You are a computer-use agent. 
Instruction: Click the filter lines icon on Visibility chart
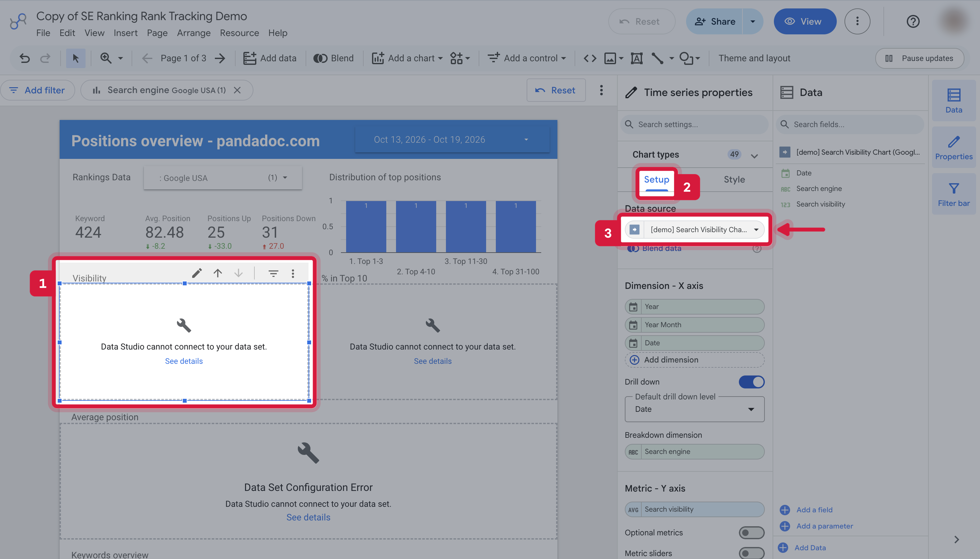273,273
